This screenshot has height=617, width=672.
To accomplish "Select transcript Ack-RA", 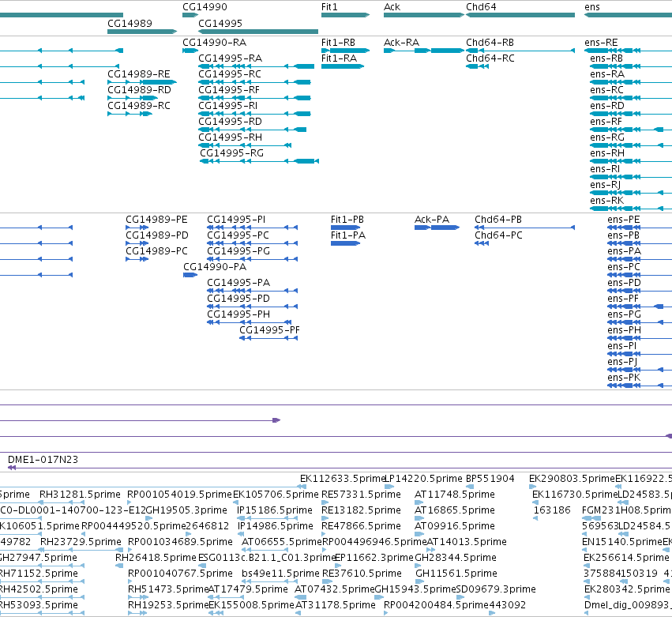I will pyautogui.click(x=424, y=51).
